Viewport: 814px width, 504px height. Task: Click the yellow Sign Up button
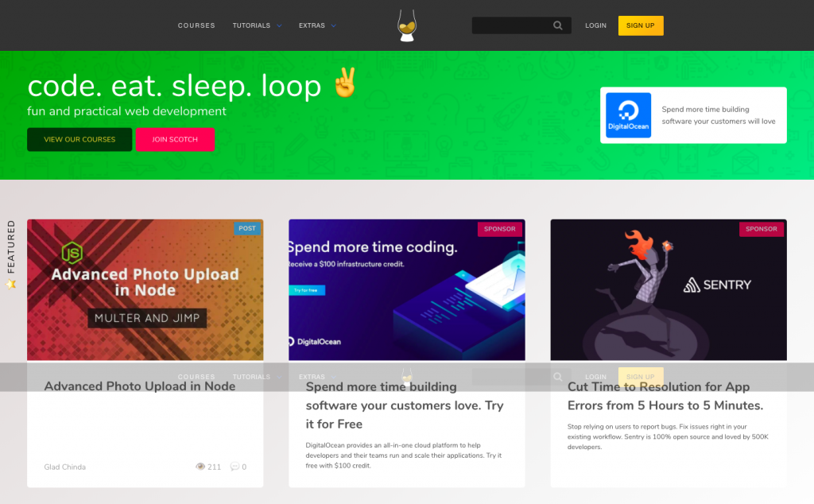click(641, 25)
